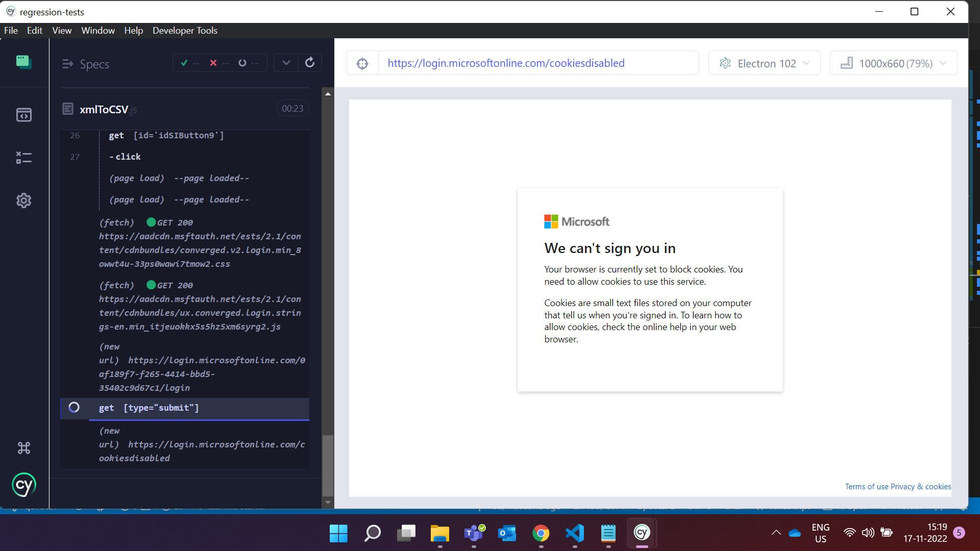The height and width of the screenshot is (551, 980).
Task: Open the Specs browser sidebar icon
Action: click(x=23, y=115)
